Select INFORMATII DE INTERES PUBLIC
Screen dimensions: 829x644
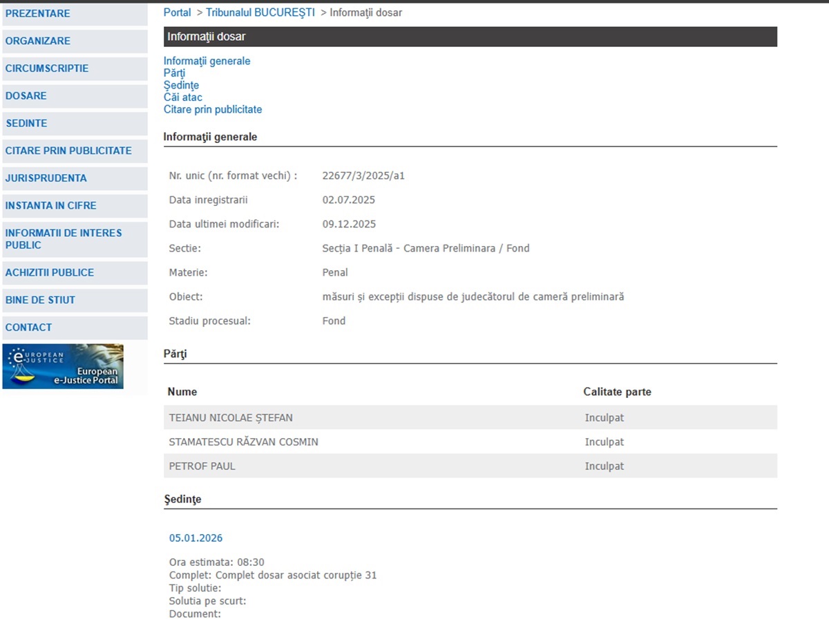[x=64, y=239]
